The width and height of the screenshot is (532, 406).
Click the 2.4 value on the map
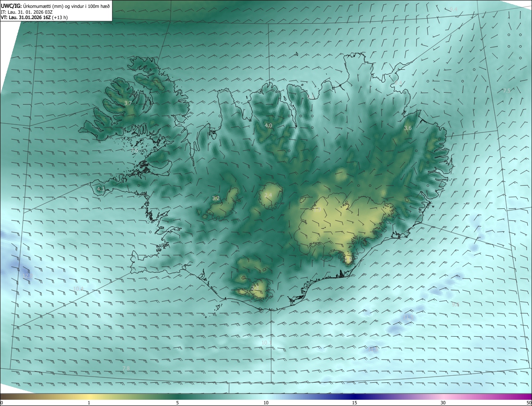click(x=268, y=195)
